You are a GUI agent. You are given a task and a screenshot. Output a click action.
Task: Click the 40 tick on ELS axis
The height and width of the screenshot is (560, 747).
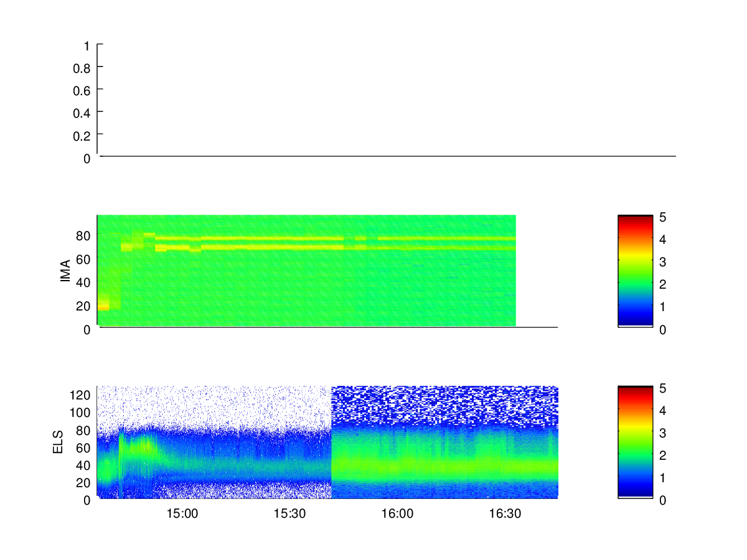(x=85, y=464)
